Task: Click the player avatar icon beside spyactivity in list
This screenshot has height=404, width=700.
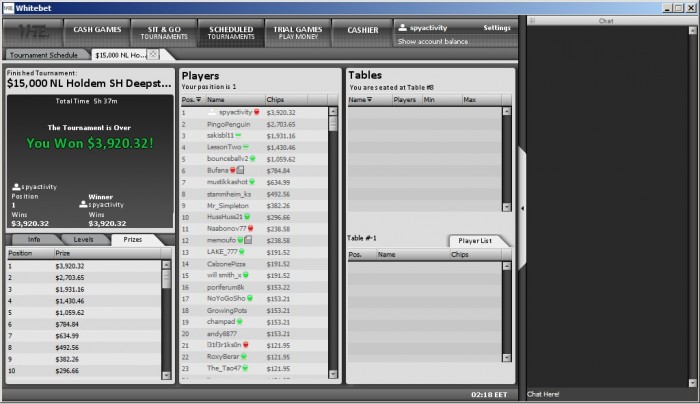Action: point(212,112)
